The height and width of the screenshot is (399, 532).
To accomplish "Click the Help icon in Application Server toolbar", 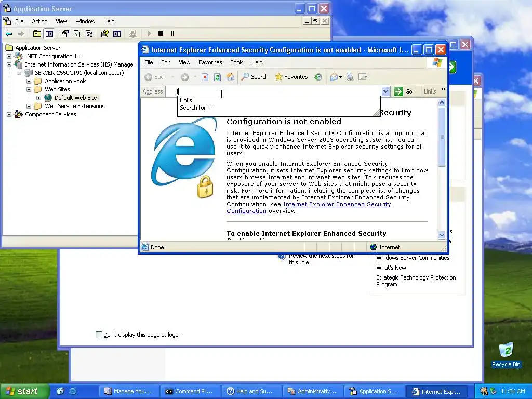I will [x=104, y=34].
